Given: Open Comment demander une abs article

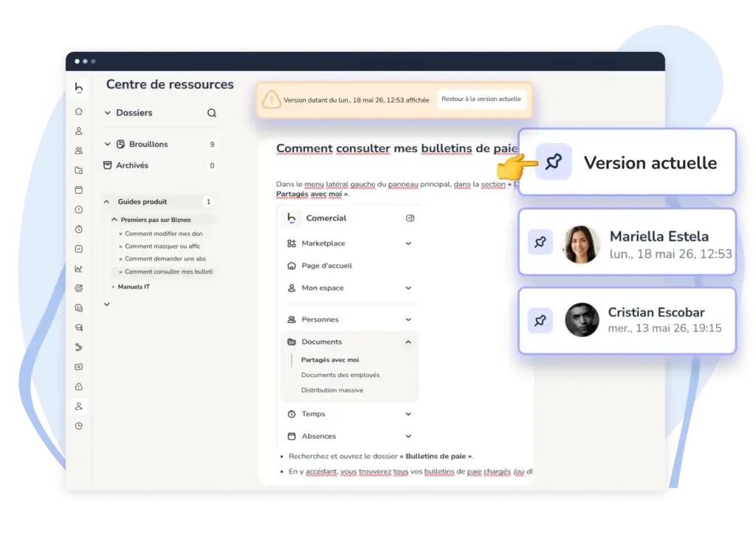Looking at the screenshot, I should click(165, 259).
